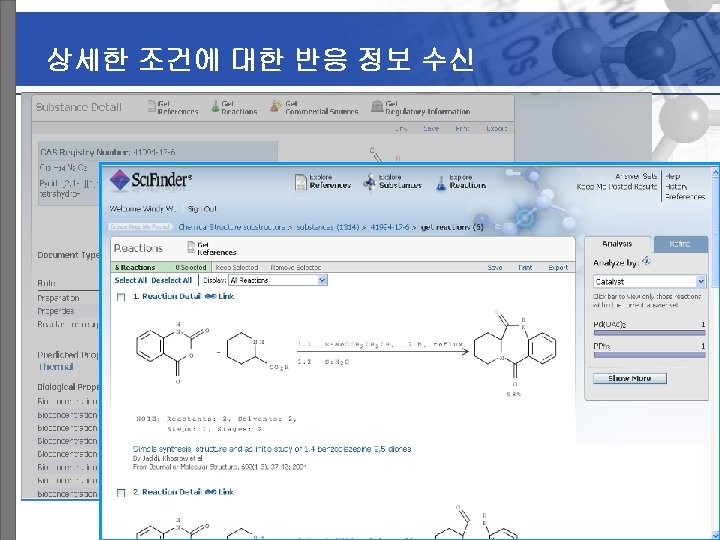Click Keep Selected in reactions toolbar
The image size is (720, 540).
[236, 267]
